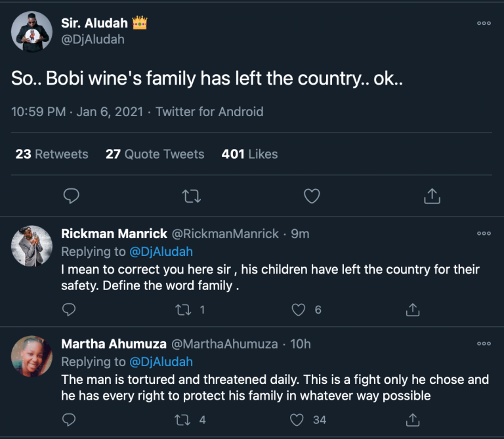View the 23 Retweets list
This screenshot has width=504, height=439.
[52, 154]
